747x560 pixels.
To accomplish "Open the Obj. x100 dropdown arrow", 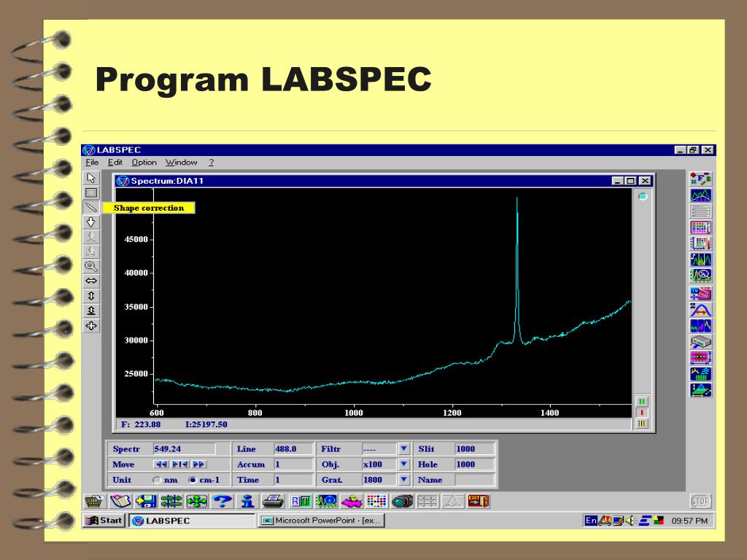I will 403,464.
